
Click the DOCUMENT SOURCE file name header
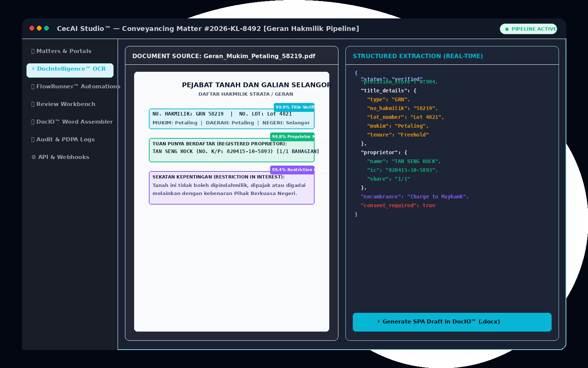224,56
